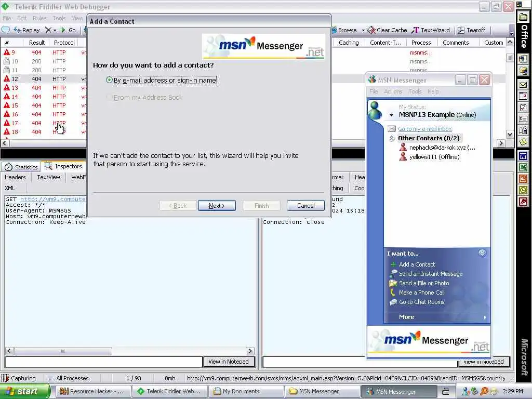Click Send an Instant Message
Viewport: 532px width, 399px height.
coord(431,274)
